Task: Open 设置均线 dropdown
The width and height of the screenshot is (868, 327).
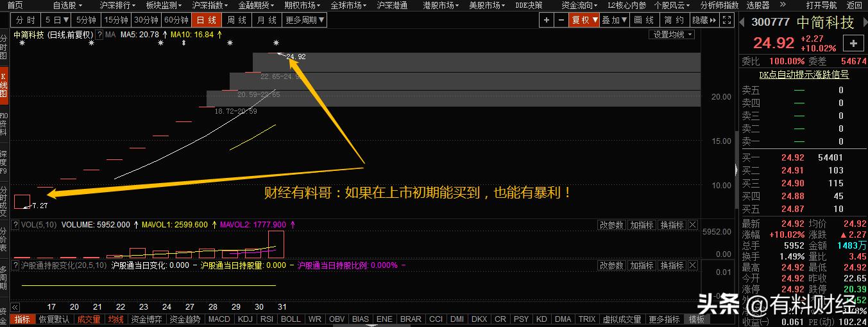Action: tap(671, 35)
